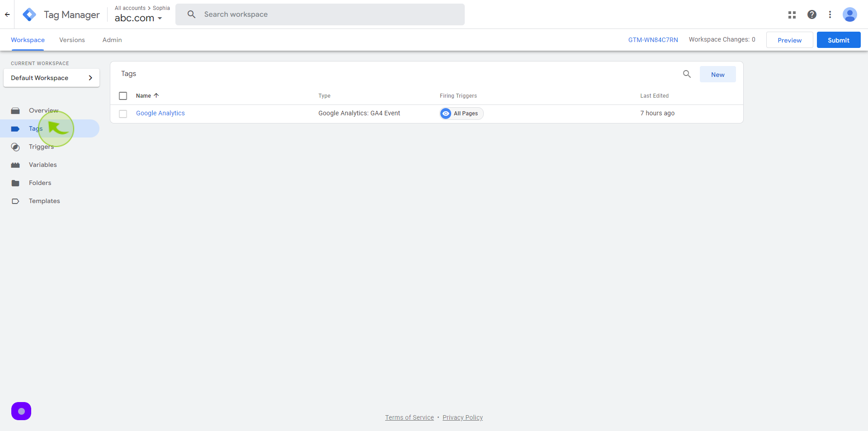This screenshot has width=868, height=431.
Task: Click the back arrow in the header
Action: (x=7, y=14)
